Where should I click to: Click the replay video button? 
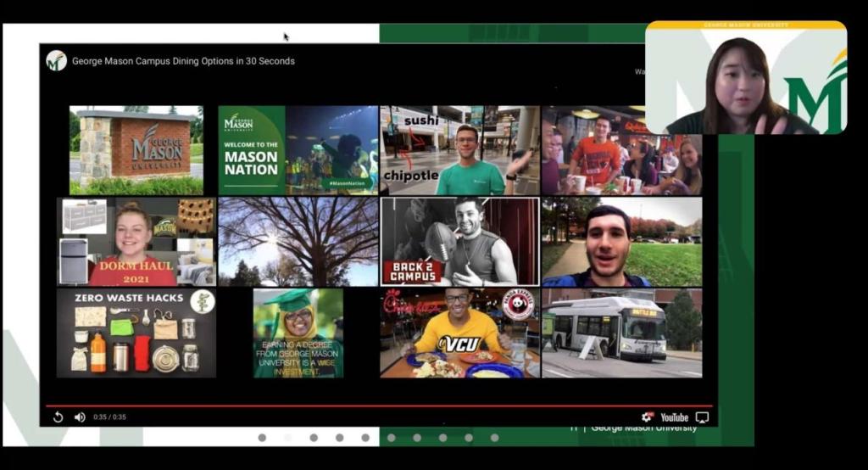point(58,417)
